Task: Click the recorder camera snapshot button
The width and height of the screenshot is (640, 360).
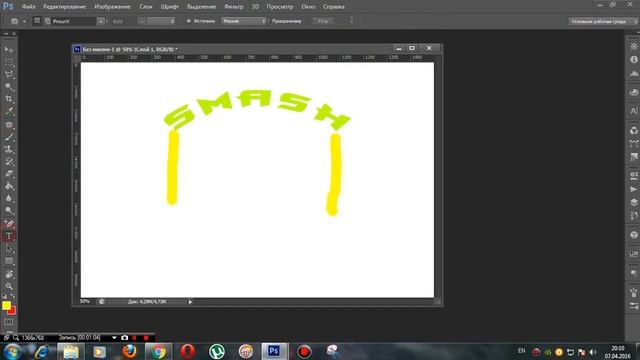Action: point(124,338)
